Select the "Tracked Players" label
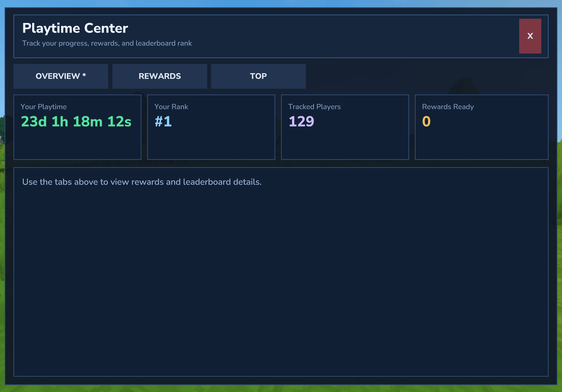Viewport: 562px width, 392px height. pos(314,107)
